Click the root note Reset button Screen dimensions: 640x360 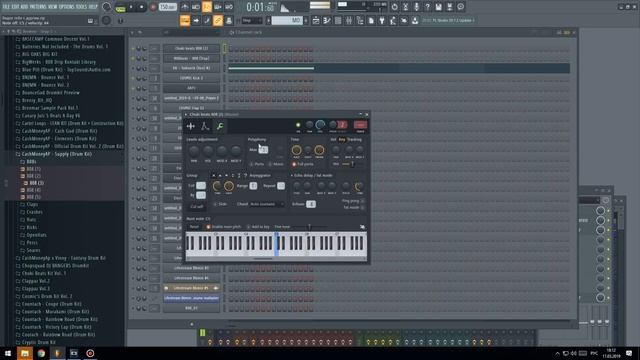click(x=194, y=227)
